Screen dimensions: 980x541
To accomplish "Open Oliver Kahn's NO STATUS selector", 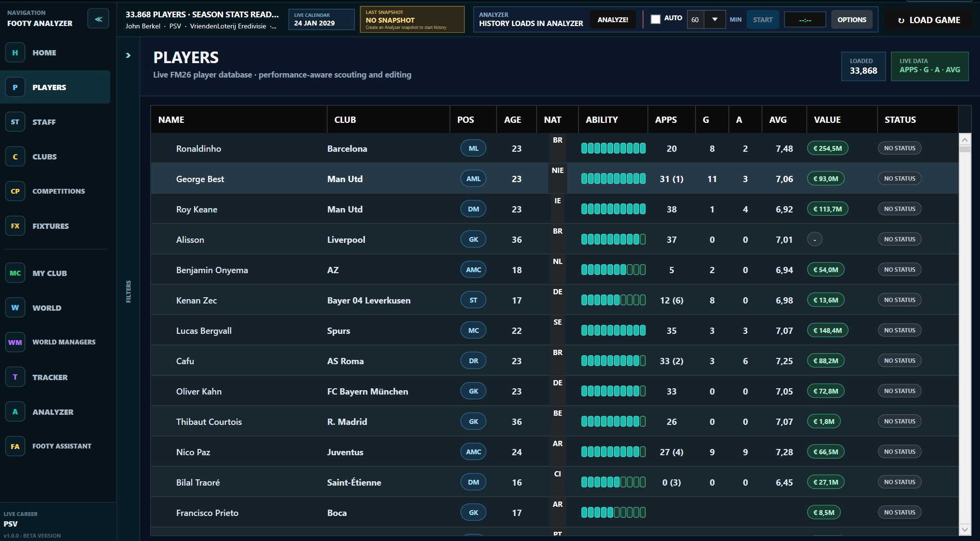I will 900,391.
